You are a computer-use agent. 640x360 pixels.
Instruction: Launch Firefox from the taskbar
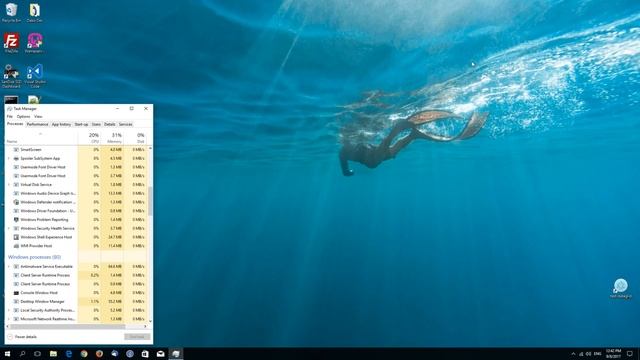coord(99,354)
